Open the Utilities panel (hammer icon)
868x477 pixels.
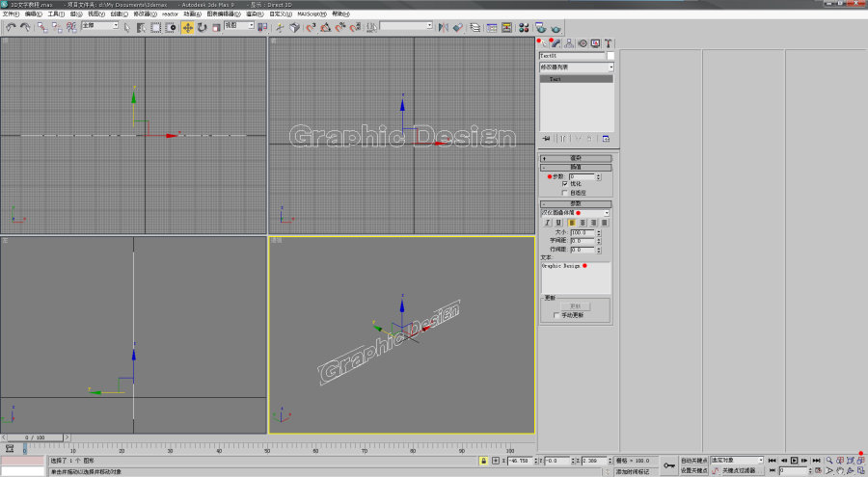pos(609,43)
